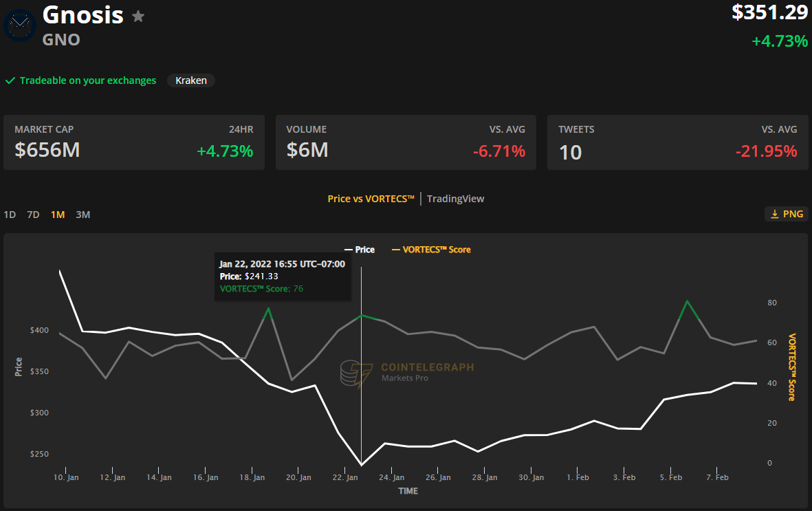
Task: Click the green checkmark beside Tradeable
Action: (x=10, y=80)
